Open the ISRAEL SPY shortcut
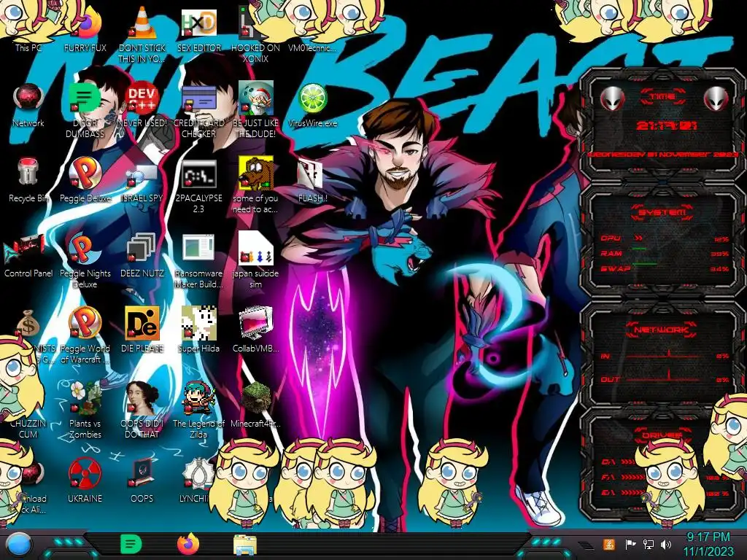 pos(142,175)
